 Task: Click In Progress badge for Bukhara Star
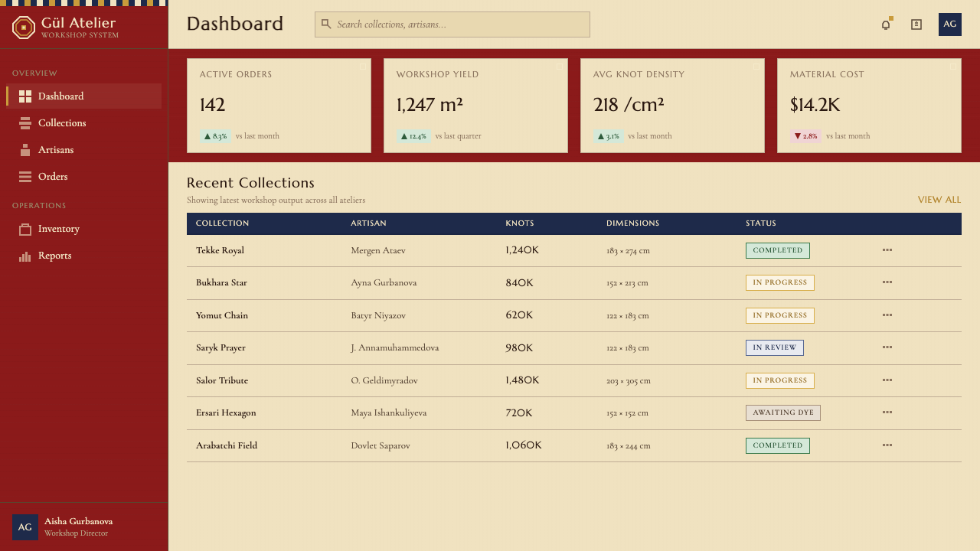[x=780, y=282]
